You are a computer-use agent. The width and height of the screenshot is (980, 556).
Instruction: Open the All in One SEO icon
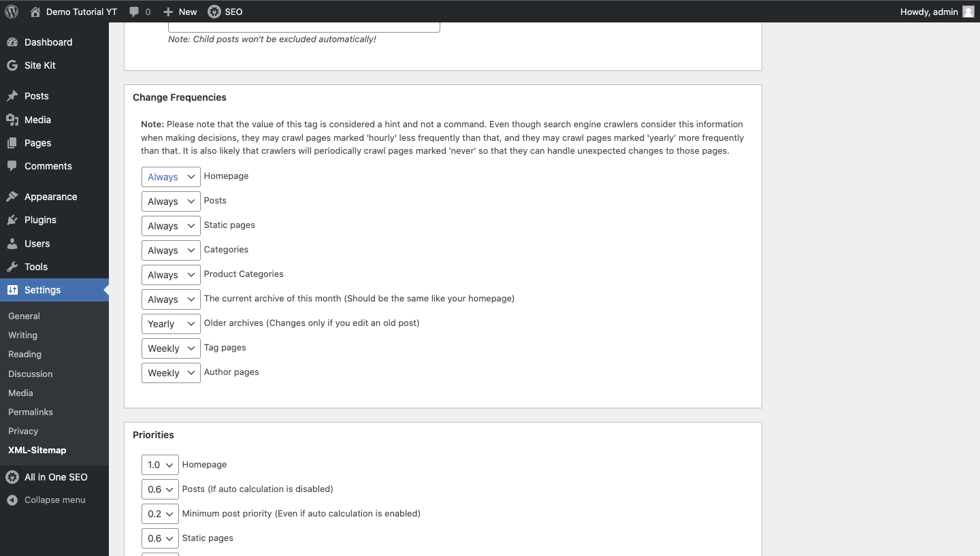click(x=12, y=477)
